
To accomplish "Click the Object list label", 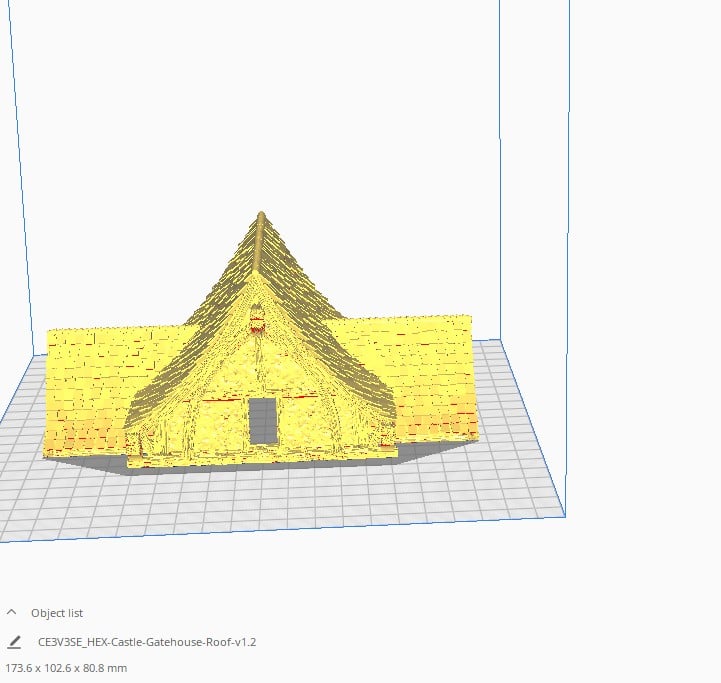I will point(57,613).
